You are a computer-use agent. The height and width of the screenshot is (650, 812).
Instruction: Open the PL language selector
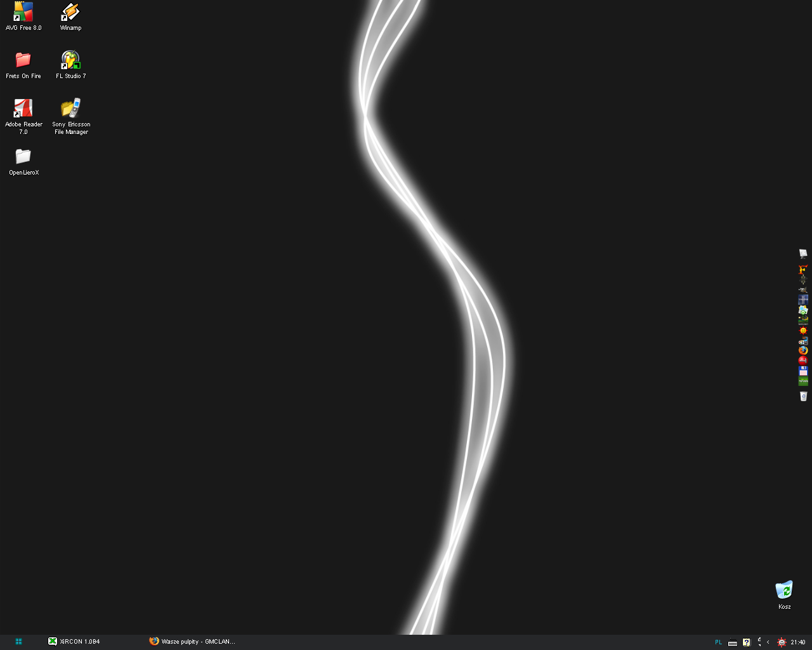click(718, 642)
